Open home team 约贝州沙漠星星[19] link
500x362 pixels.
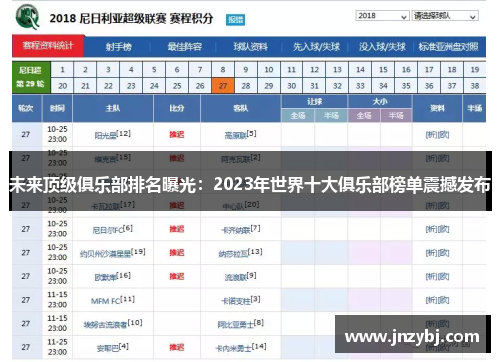113,253
